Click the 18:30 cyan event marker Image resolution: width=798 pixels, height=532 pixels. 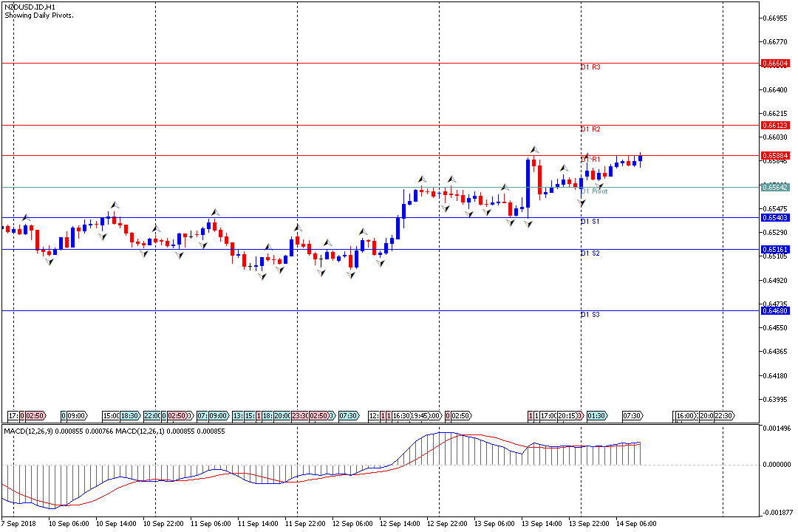(130, 416)
